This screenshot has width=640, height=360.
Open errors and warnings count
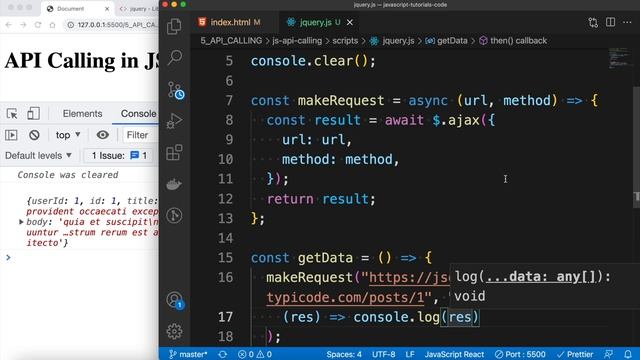point(255,354)
